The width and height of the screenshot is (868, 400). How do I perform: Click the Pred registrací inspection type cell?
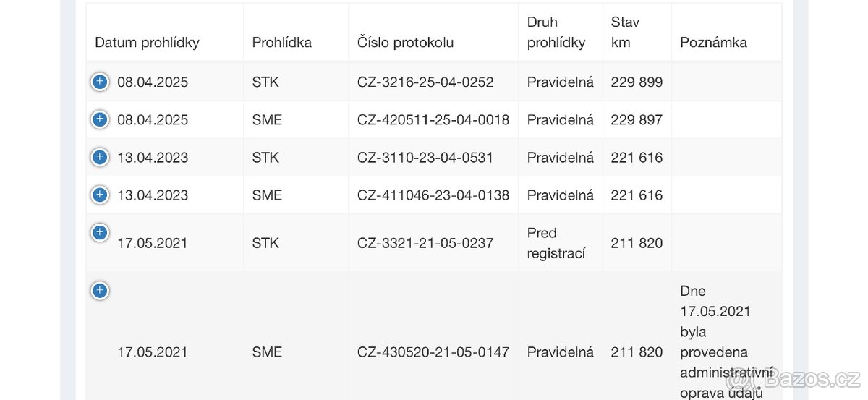tap(556, 243)
